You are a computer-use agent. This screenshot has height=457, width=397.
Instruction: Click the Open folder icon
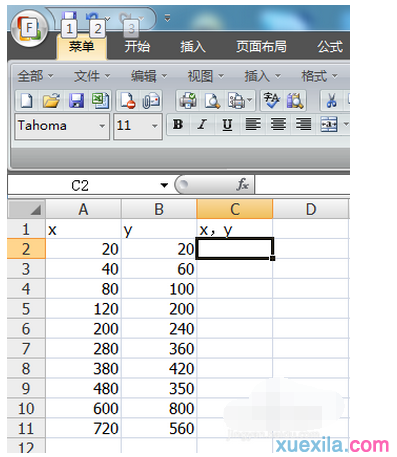point(51,100)
